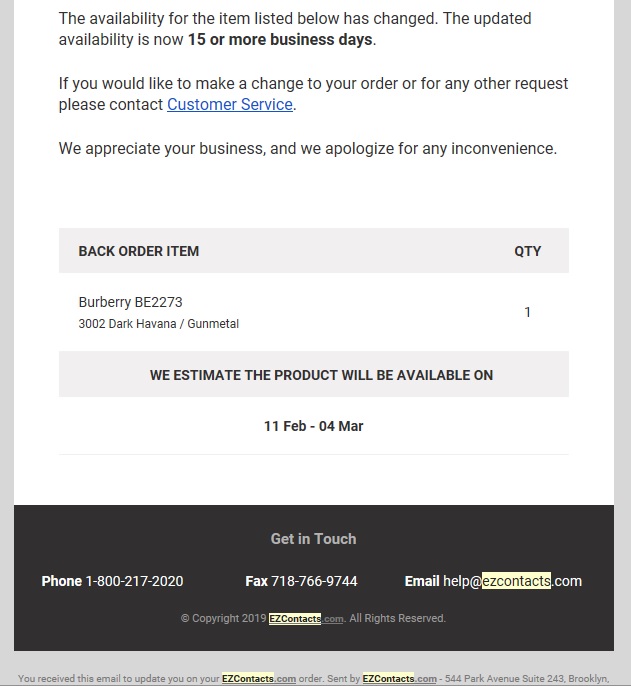This screenshot has width=631, height=686.
Task: Click the 'Get in Touch' heading
Action: (x=313, y=539)
